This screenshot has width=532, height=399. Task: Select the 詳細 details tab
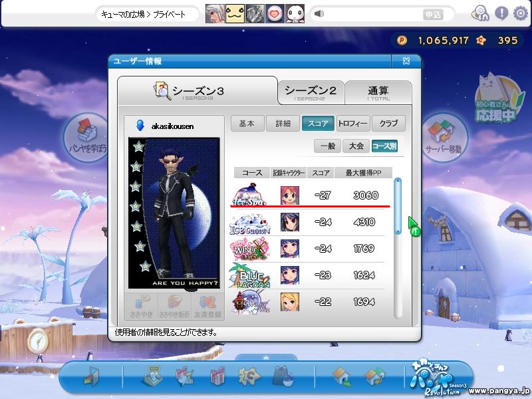pyautogui.click(x=283, y=124)
